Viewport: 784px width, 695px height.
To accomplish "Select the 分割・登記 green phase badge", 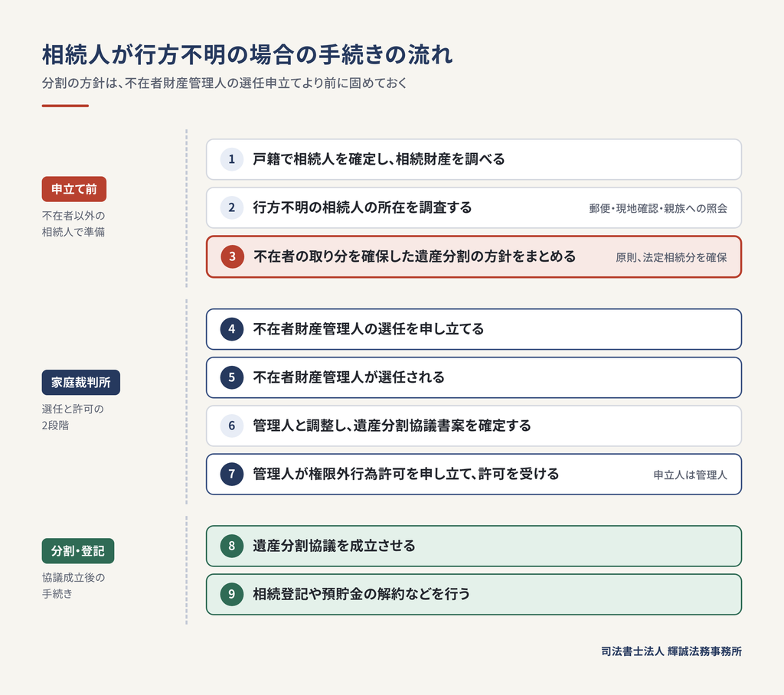I will (x=77, y=551).
